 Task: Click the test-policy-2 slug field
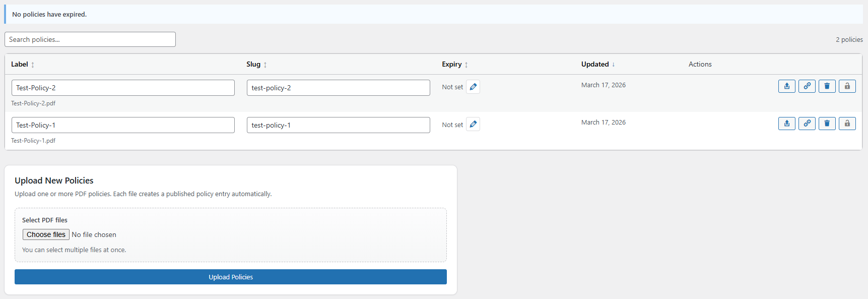coord(338,88)
